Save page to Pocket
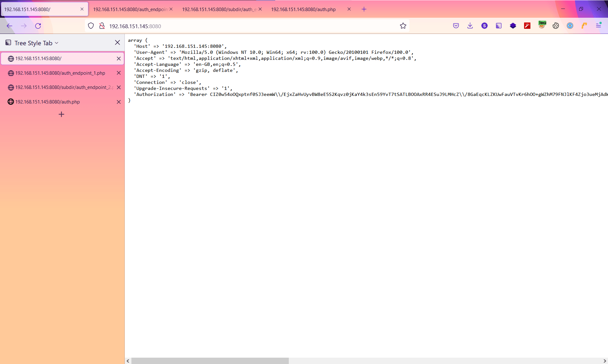This screenshot has height=364, width=608. [456, 26]
